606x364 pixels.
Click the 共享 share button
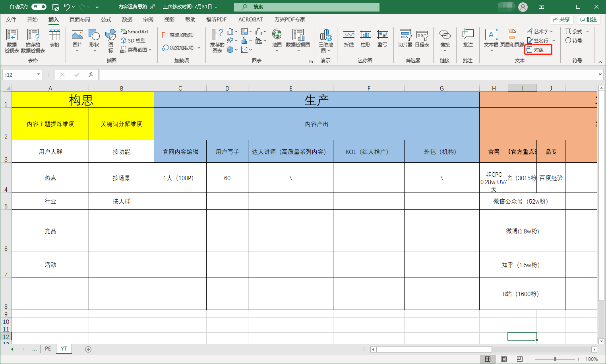[x=561, y=19]
